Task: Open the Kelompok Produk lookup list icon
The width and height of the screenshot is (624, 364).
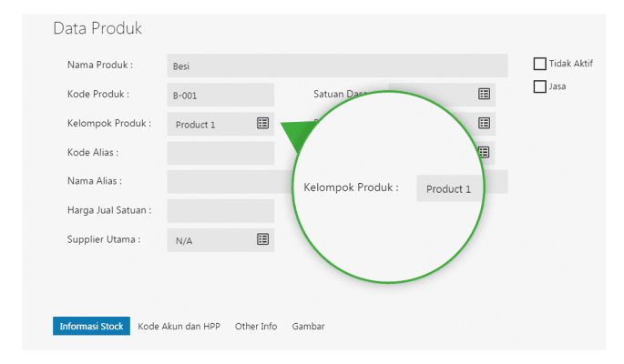Action: click(x=262, y=123)
